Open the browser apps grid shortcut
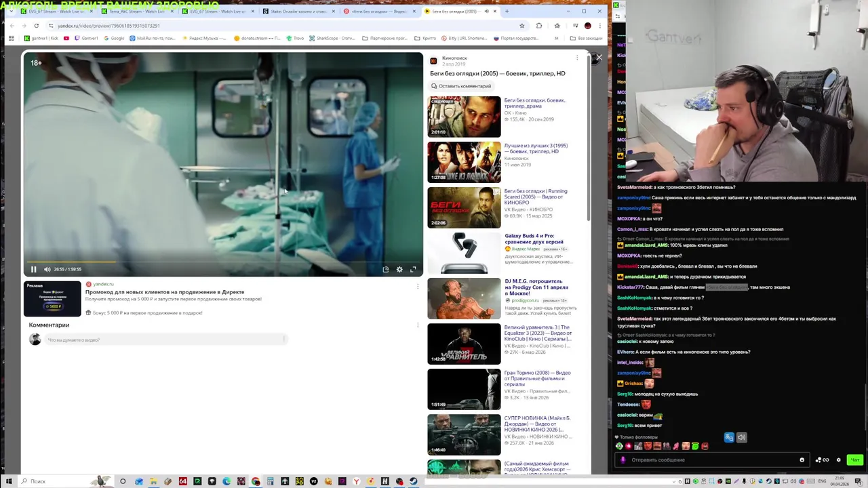Image resolution: width=868 pixels, height=488 pixels. [x=11, y=39]
